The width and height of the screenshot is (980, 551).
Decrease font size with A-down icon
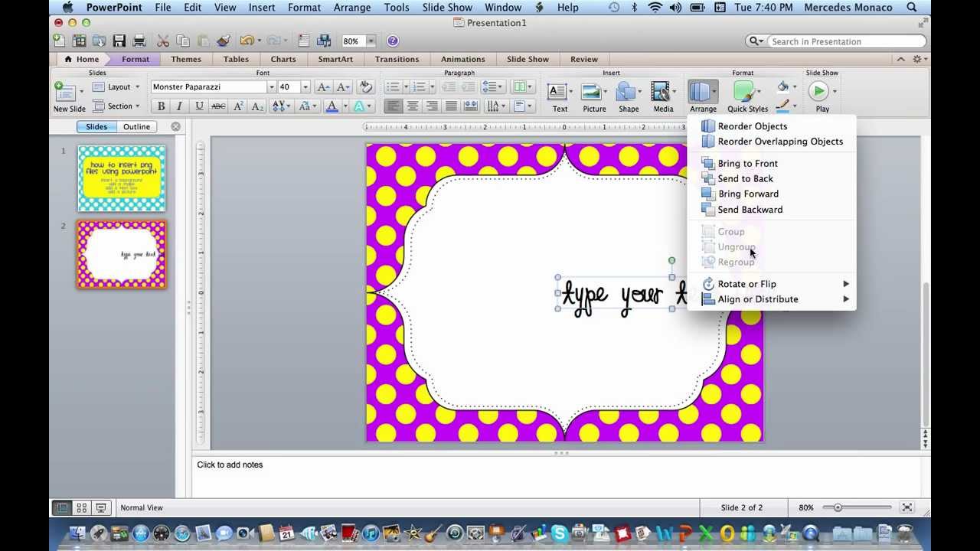(343, 87)
